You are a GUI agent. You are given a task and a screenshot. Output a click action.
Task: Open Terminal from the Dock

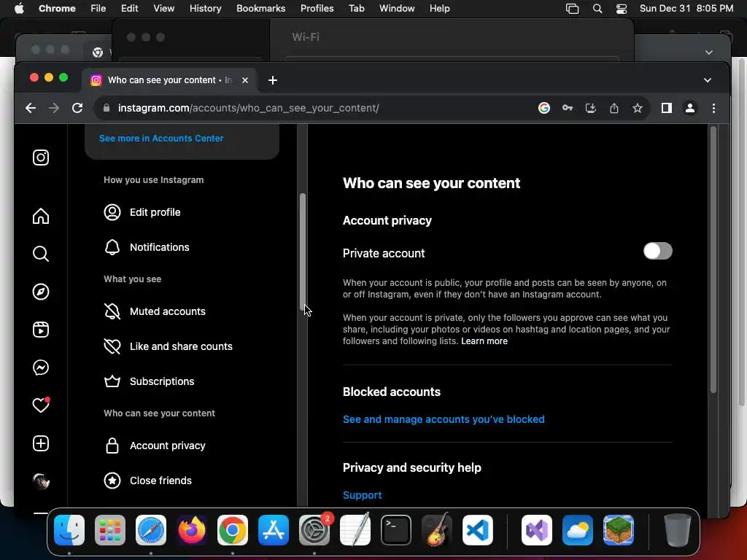(396, 529)
